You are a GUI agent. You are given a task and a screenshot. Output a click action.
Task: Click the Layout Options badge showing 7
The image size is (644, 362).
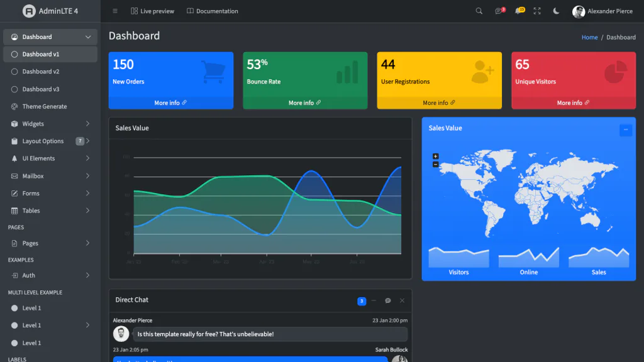[x=80, y=141]
